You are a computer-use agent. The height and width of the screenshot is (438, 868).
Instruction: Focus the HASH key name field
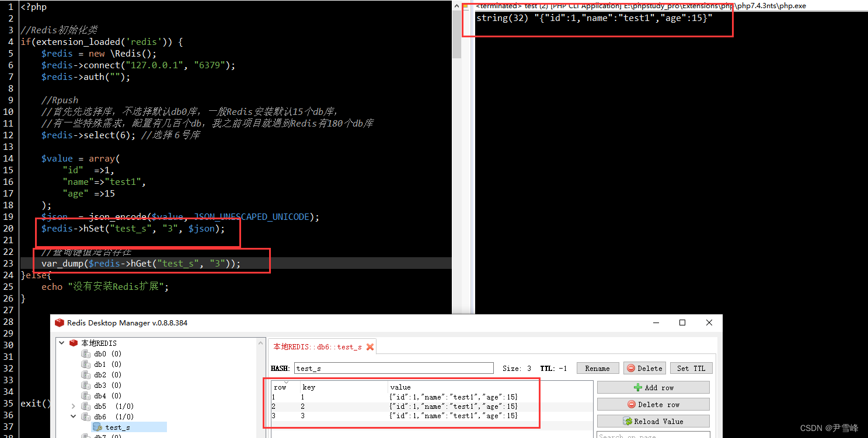pyautogui.click(x=394, y=368)
